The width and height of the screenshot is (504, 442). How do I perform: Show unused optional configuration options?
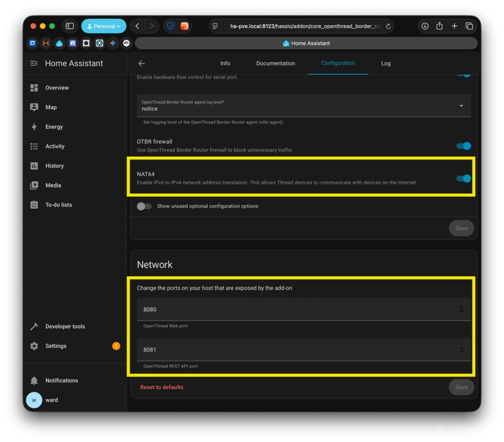click(144, 206)
